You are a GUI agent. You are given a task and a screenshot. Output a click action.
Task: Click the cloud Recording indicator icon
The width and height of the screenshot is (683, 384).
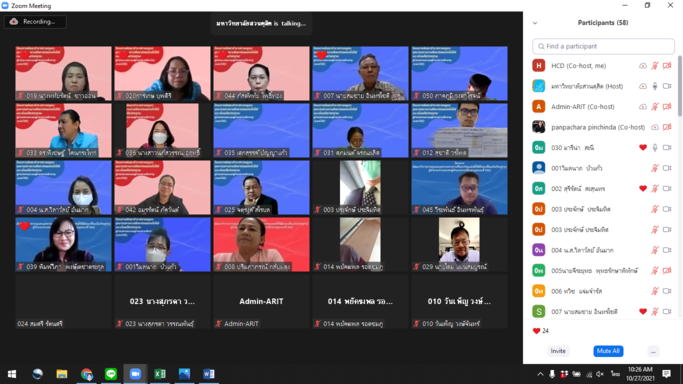point(14,21)
